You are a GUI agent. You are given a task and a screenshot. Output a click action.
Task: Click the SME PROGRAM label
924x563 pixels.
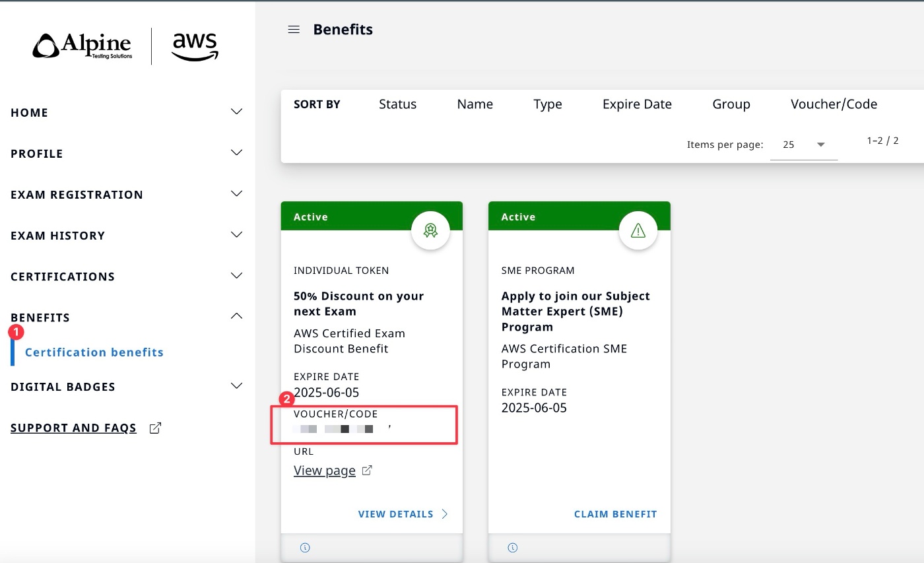pyautogui.click(x=538, y=271)
